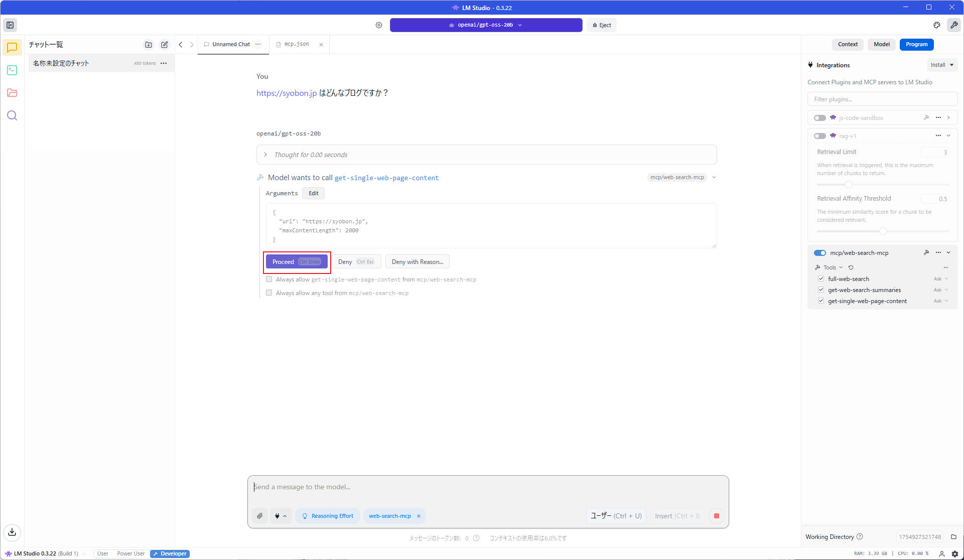
Task: Deny the tool call
Action: point(356,262)
